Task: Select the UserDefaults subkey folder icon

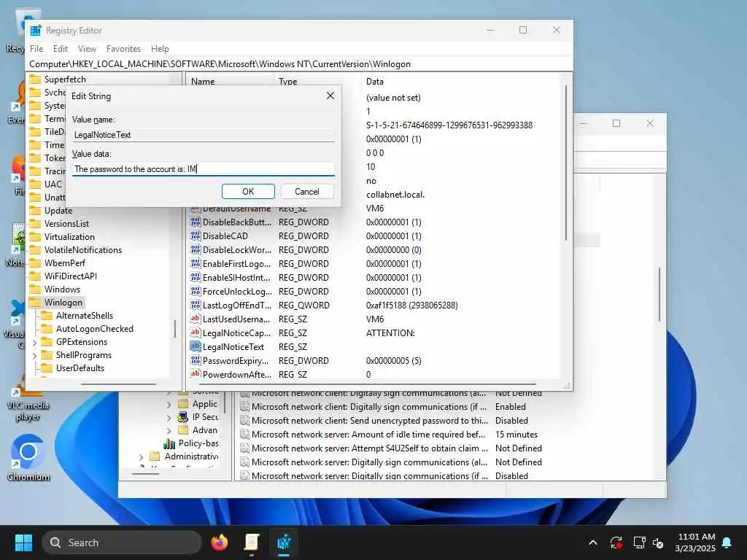Action: 46,368
